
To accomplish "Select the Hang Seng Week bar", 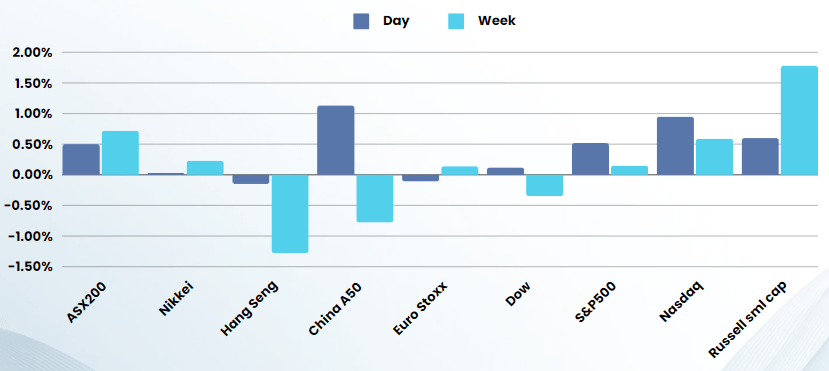I will pos(290,214).
